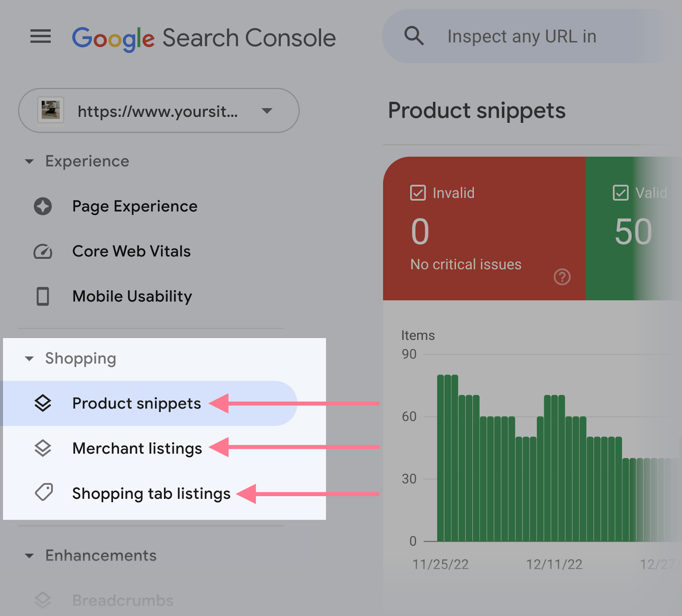
Task: Click the help question mark on the red card
Action: 562,277
